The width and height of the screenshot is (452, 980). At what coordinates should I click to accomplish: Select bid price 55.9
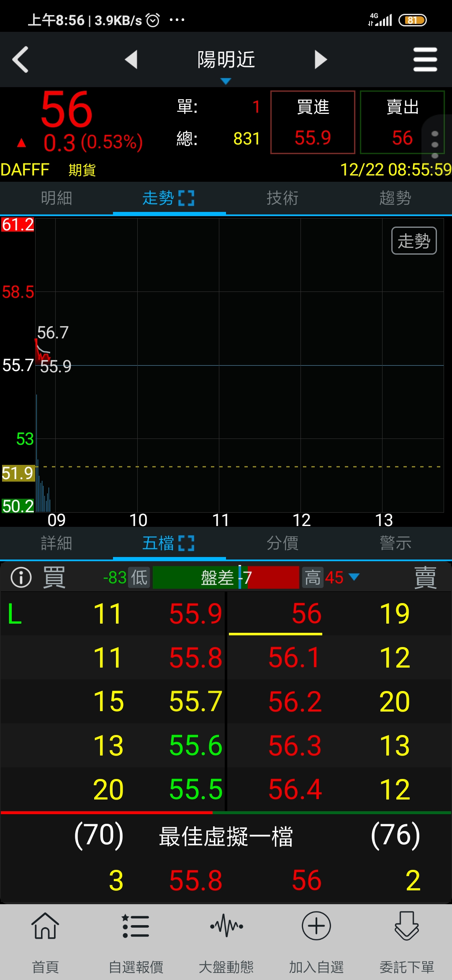(195, 614)
